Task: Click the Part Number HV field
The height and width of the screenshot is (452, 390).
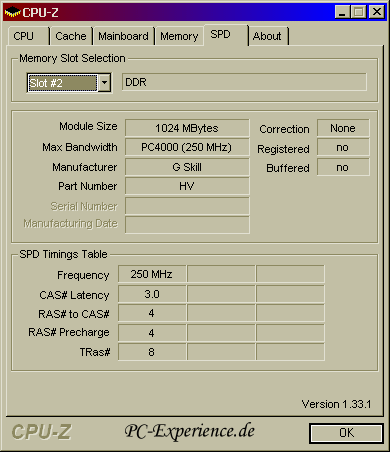Action: (187, 186)
